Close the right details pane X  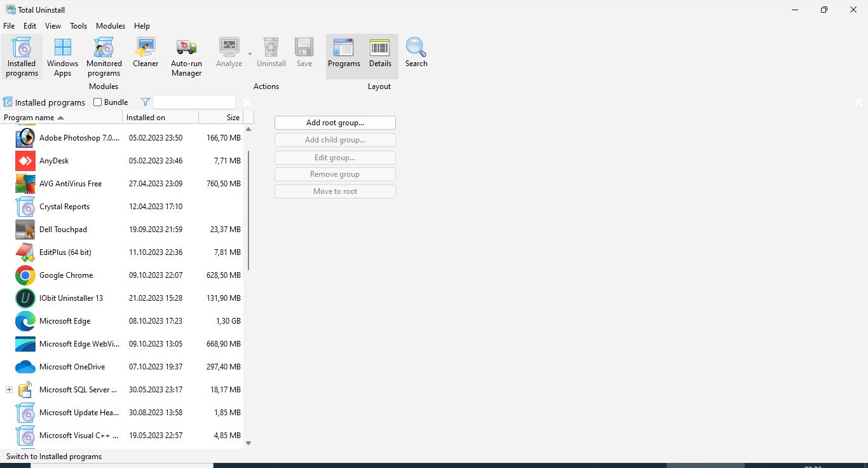(858, 102)
